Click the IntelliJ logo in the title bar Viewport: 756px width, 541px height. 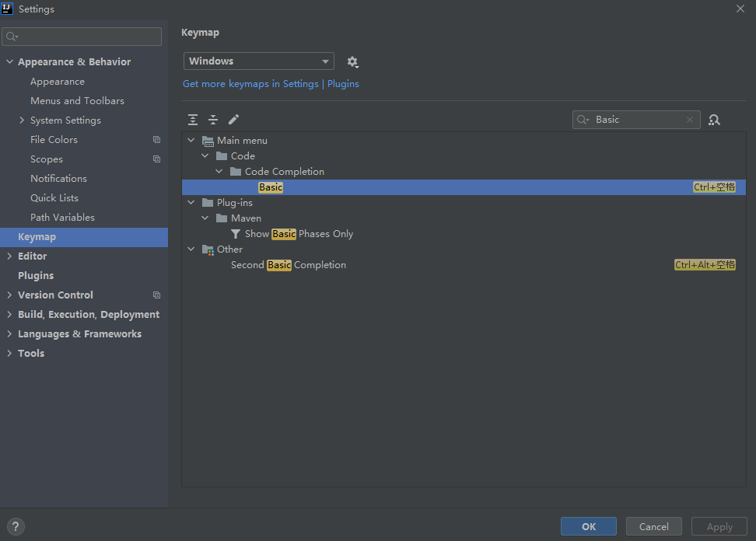point(7,9)
